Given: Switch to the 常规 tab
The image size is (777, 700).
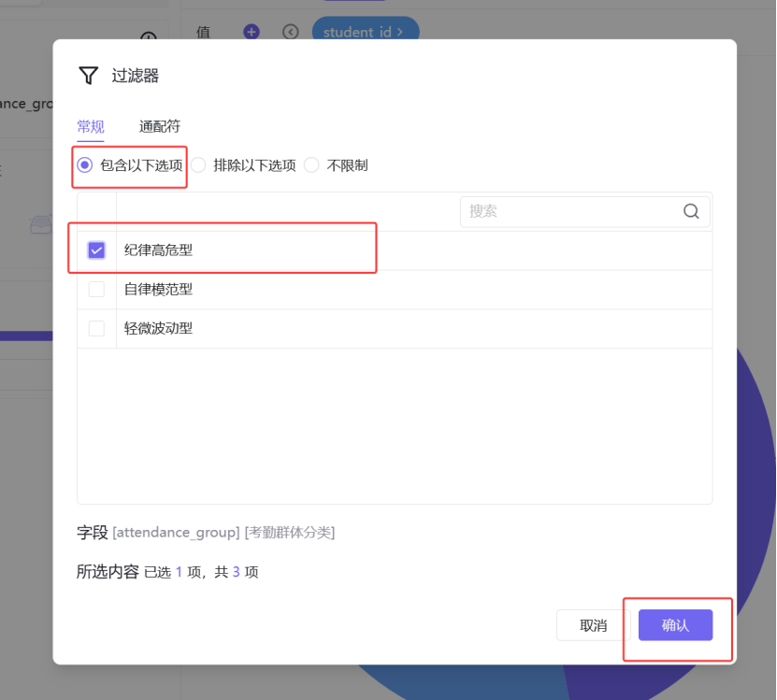Looking at the screenshot, I should point(90,127).
